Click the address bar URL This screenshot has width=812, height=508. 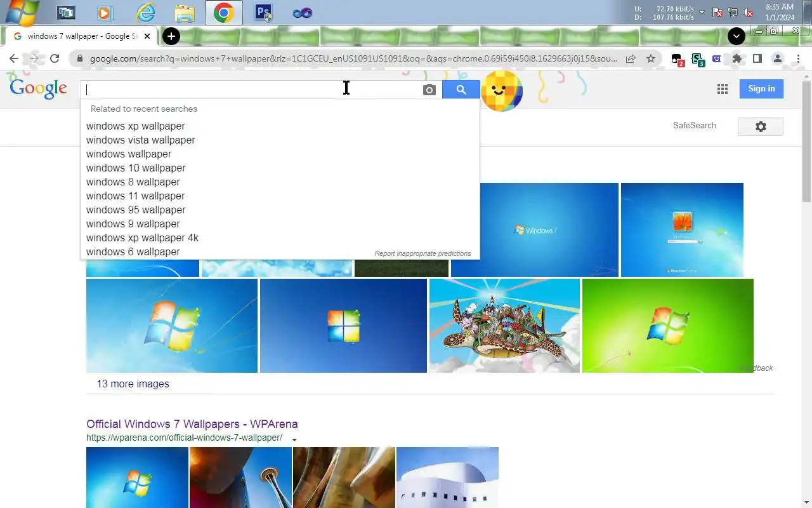[353, 58]
